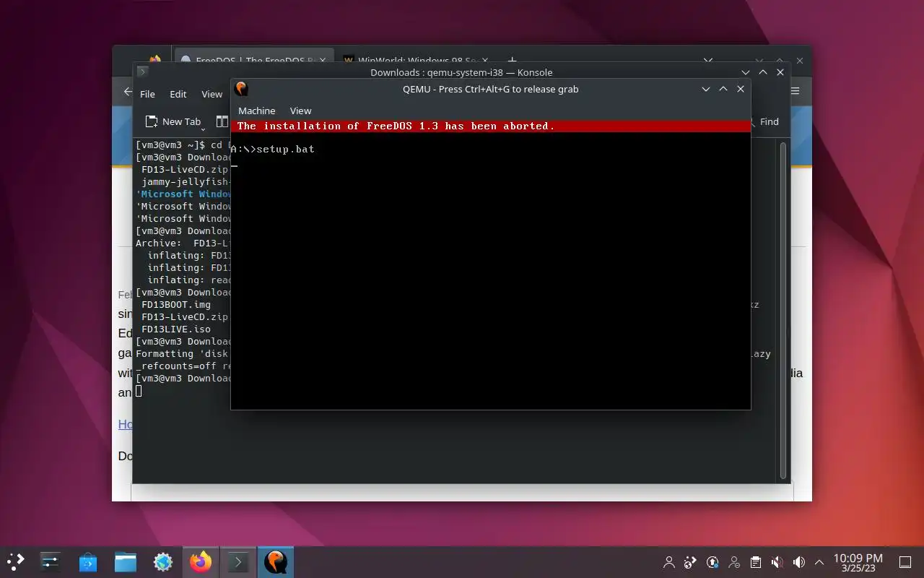
Task: Open a new tab in Firefox
Action: pos(512,61)
